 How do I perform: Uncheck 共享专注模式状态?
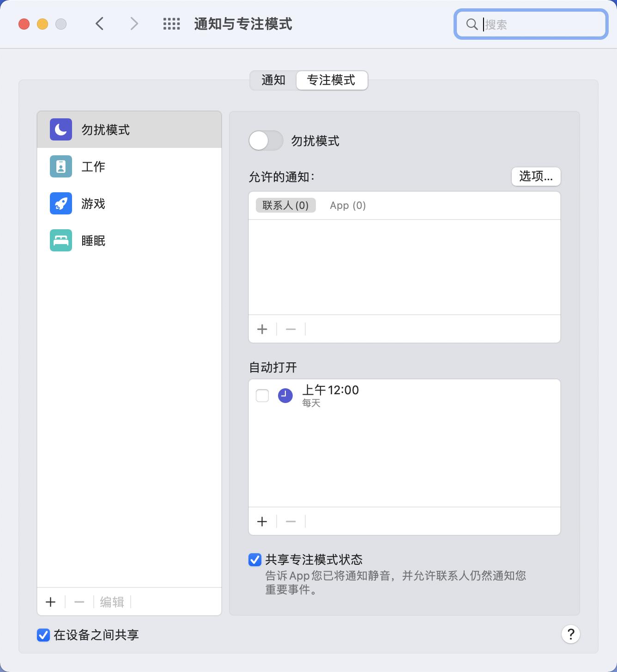pos(254,560)
